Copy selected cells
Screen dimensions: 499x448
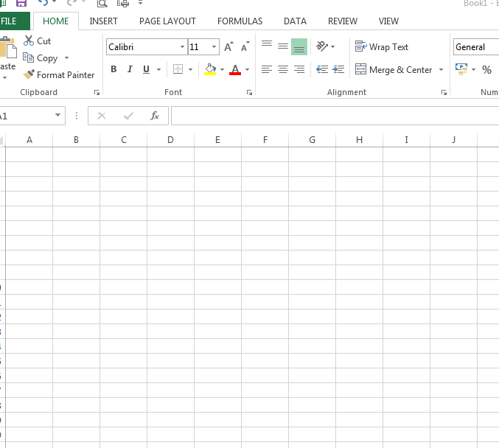click(x=40, y=58)
